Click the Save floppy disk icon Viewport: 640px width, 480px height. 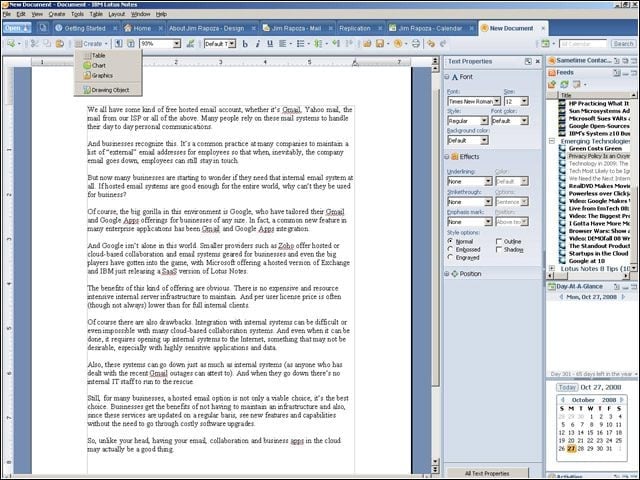[x=380, y=44]
